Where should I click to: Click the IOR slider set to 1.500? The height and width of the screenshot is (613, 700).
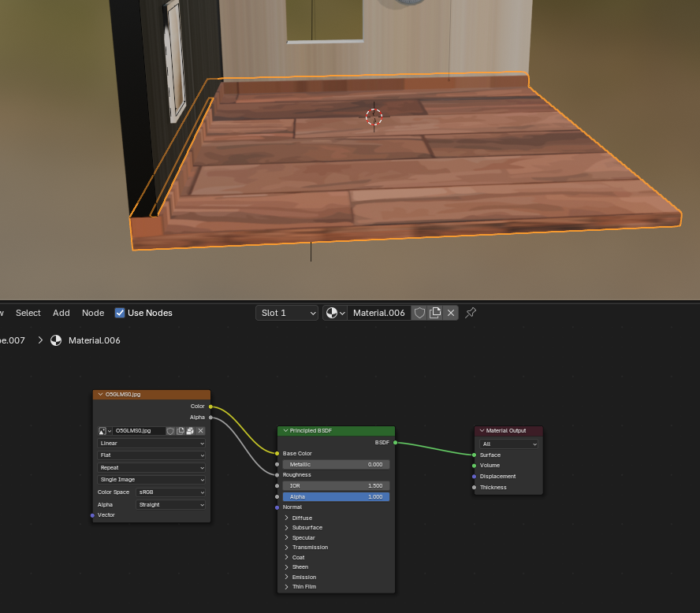336,486
